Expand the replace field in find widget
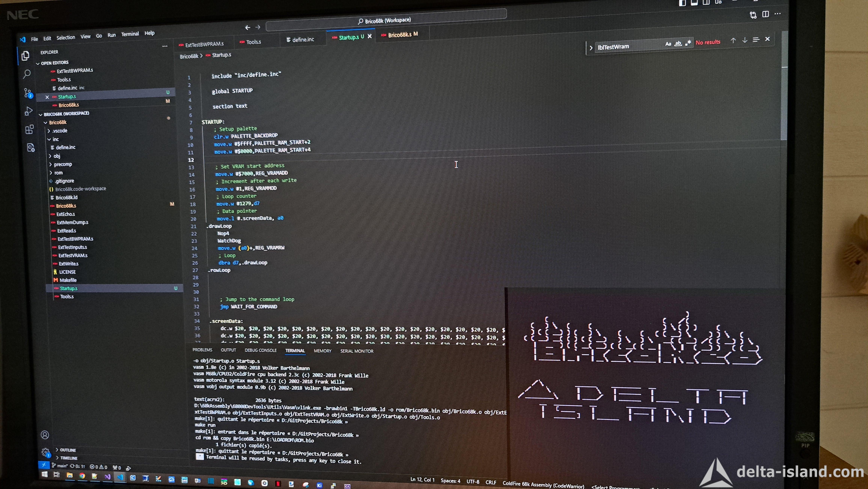The image size is (868, 489). 591,48
